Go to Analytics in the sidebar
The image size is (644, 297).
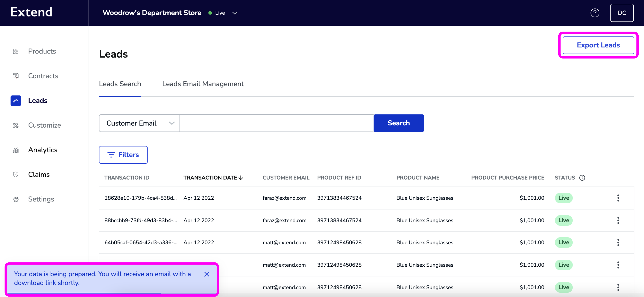click(43, 150)
